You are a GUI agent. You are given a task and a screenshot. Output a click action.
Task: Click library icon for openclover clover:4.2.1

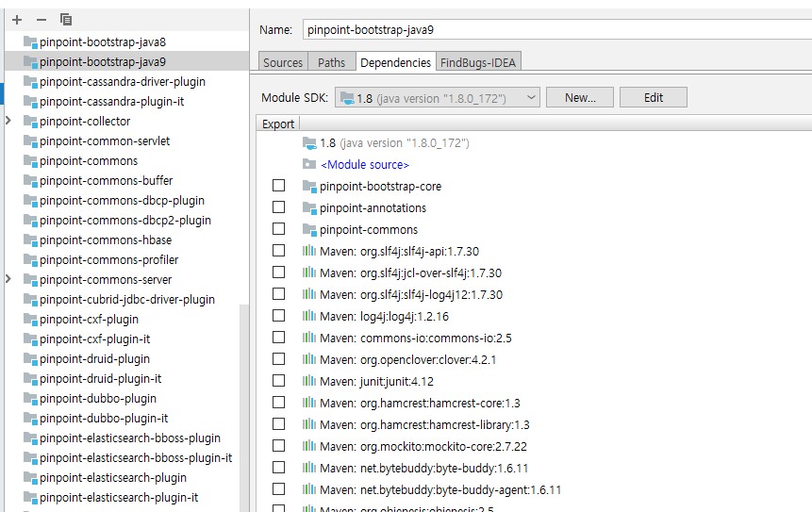[309, 359]
